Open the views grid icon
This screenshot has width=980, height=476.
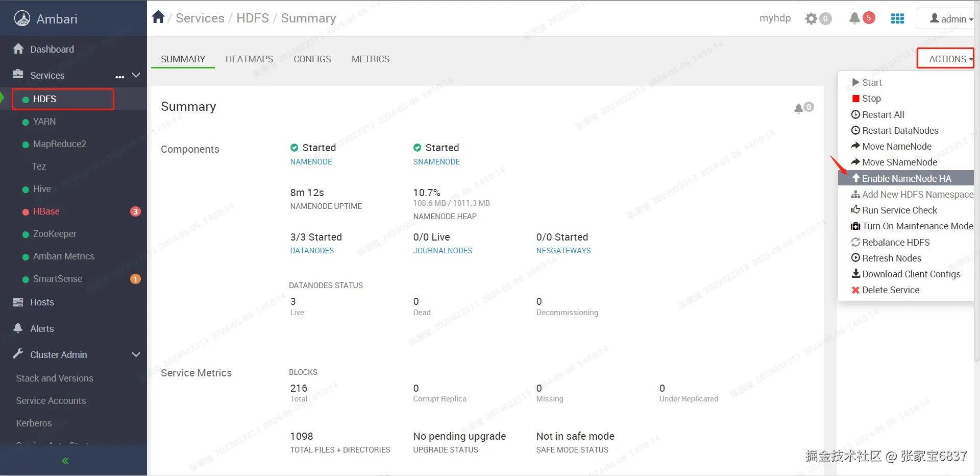(x=897, y=18)
